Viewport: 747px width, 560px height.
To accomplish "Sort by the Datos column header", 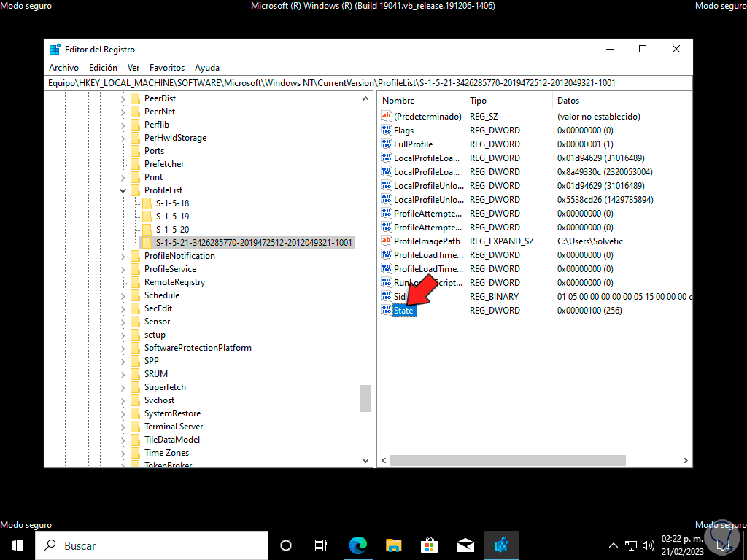I will point(622,101).
